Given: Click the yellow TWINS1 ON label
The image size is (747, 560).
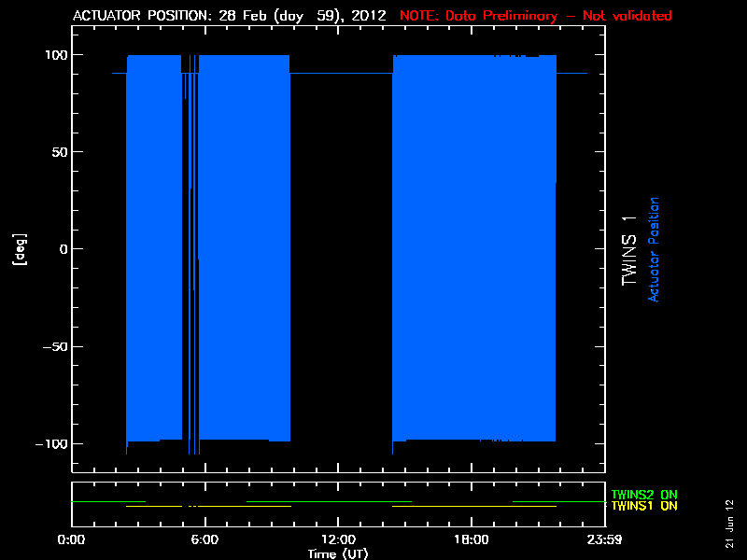Looking at the screenshot, I should click(644, 506).
